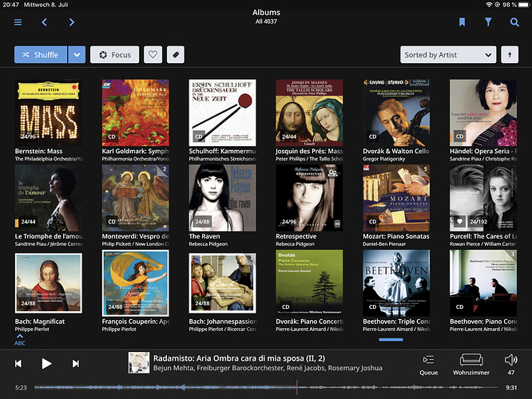
Task: Click the 'Mozart: Piano Sonatas' title text
Action: [396, 236]
